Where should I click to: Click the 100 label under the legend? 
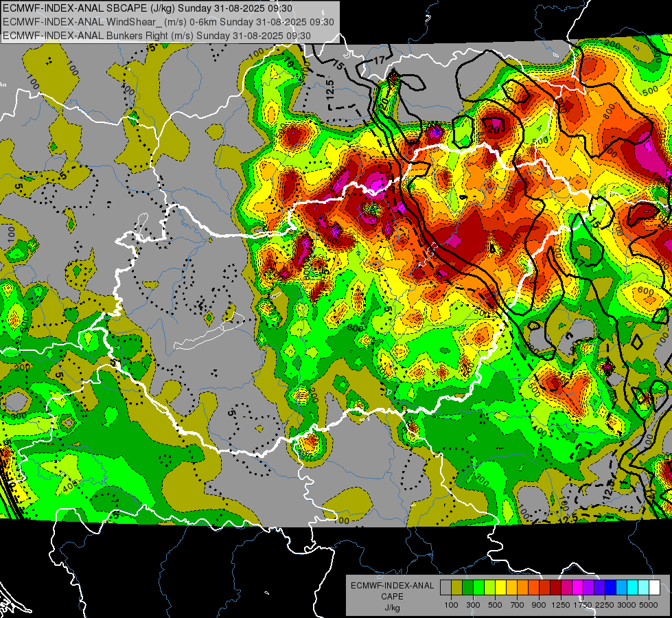pos(451,605)
